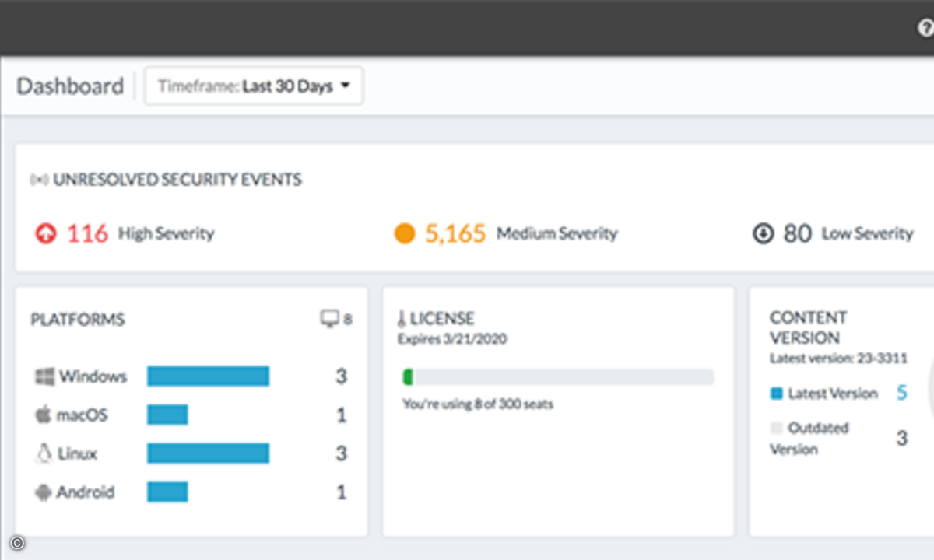Click the UNRESOLVED SECURITY EVENTS heading
Screen dimensions: 934x560
point(177,180)
